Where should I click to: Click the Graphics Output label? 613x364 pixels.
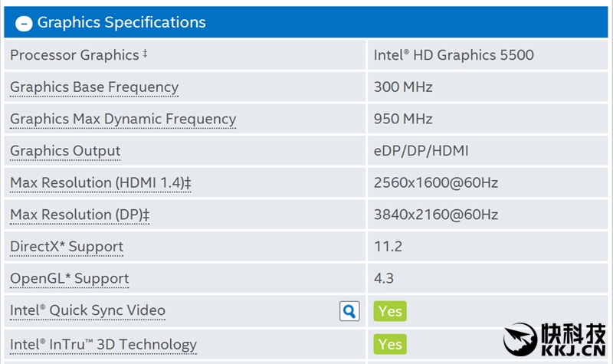(65, 151)
